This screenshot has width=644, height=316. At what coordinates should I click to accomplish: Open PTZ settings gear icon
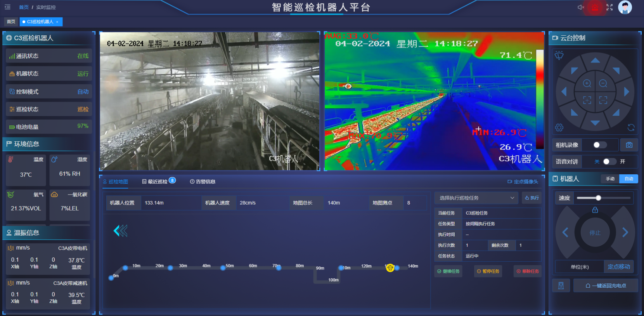[559, 127]
